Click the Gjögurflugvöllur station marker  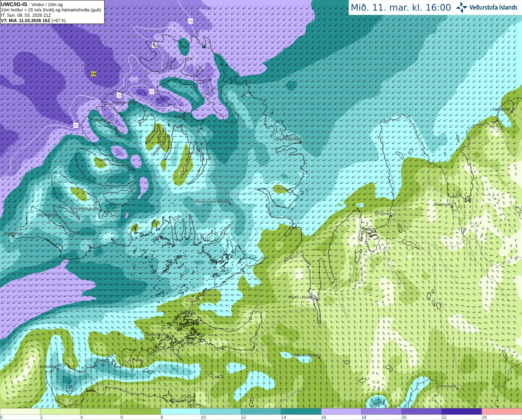(301, 142)
